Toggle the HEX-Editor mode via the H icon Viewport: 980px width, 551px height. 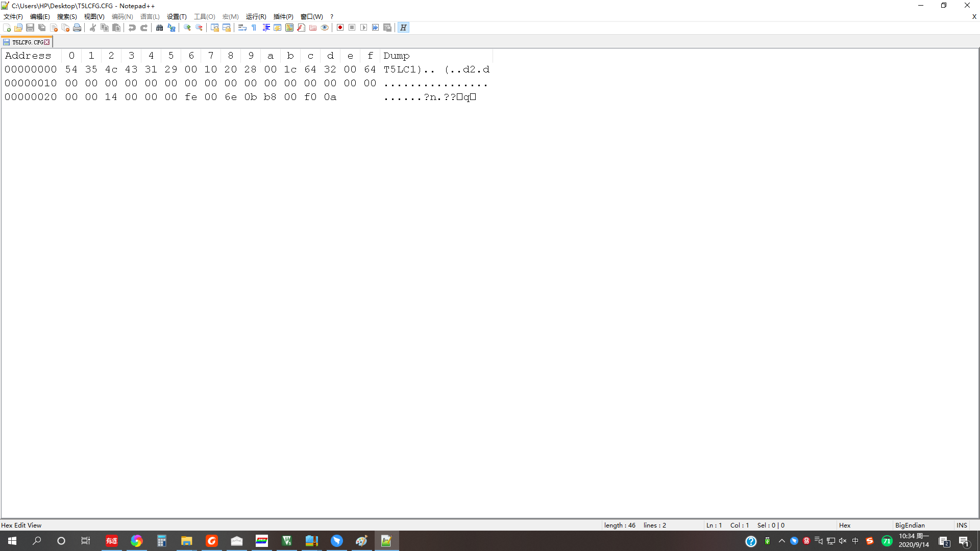click(x=403, y=28)
